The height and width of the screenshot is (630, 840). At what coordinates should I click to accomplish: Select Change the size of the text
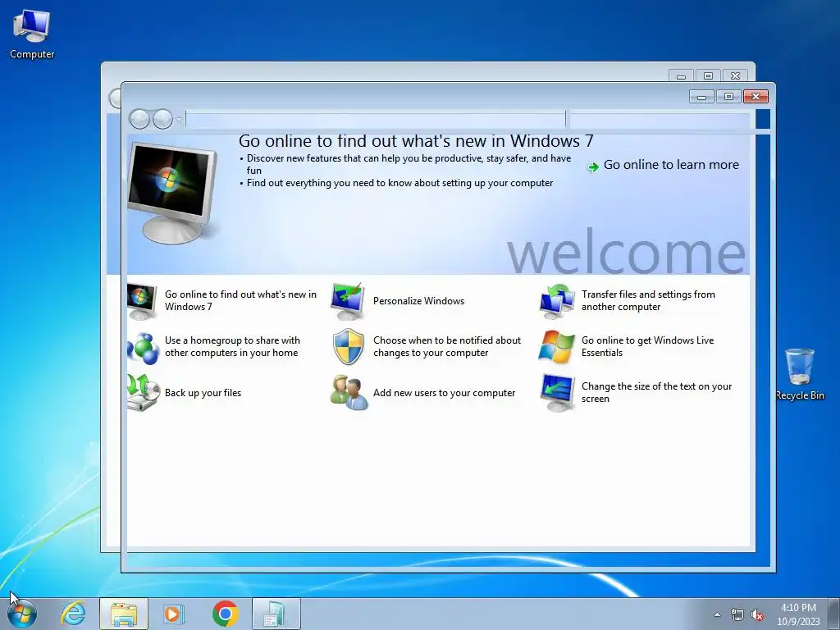tap(656, 393)
